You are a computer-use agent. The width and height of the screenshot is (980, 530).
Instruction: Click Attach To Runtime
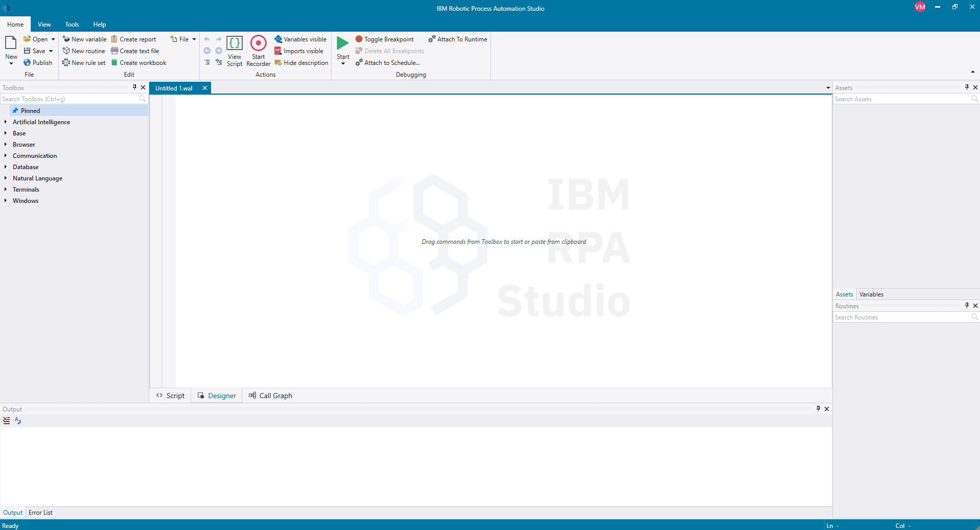click(x=458, y=39)
